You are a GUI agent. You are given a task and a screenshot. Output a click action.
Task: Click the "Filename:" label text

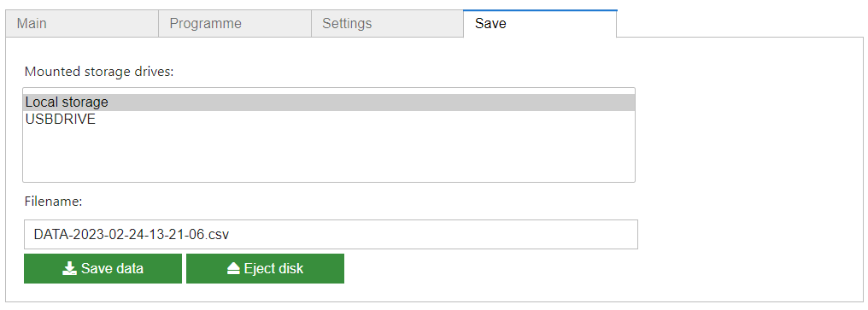point(53,202)
